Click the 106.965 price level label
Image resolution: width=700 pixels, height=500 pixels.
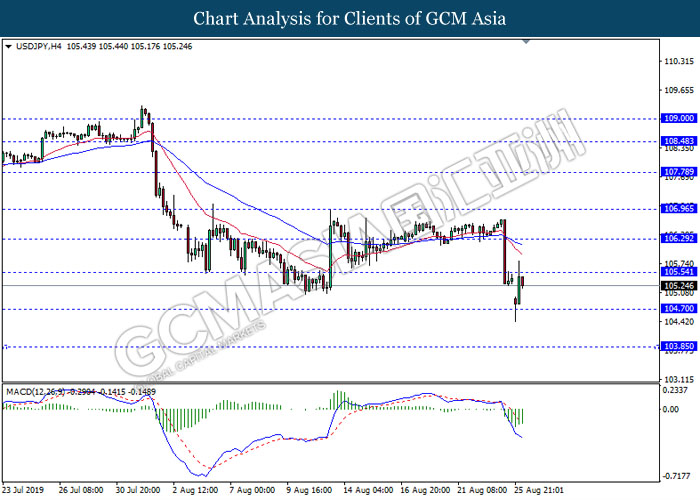pyautogui.click(x=679, y=208)
